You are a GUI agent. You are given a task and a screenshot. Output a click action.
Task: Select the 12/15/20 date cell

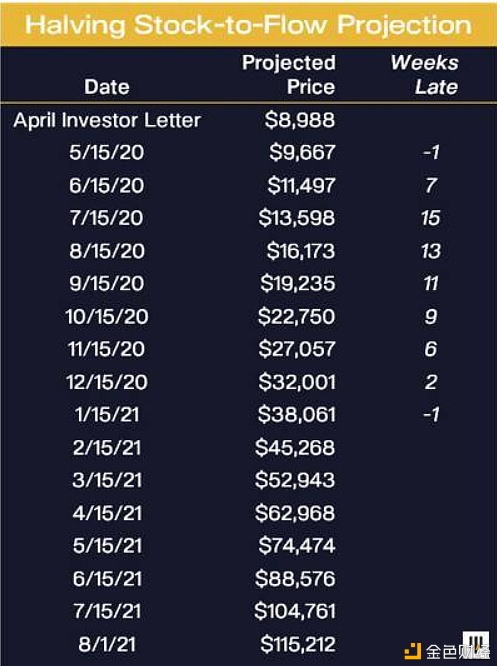click(107, 382)
